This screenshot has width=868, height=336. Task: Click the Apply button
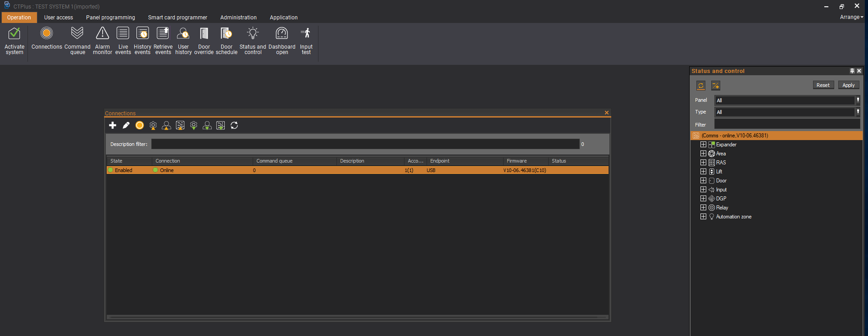pyautogui.click(x=849, y=85)
